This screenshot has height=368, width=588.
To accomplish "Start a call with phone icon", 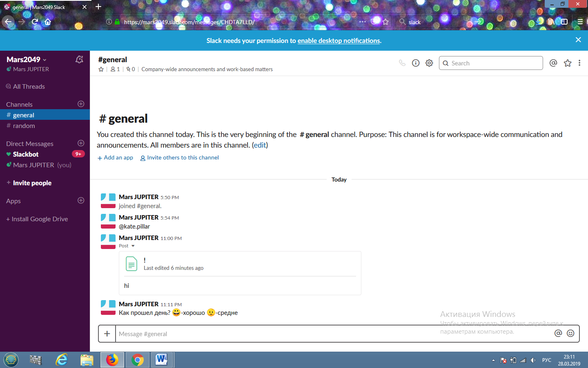I will pos(402,63).
